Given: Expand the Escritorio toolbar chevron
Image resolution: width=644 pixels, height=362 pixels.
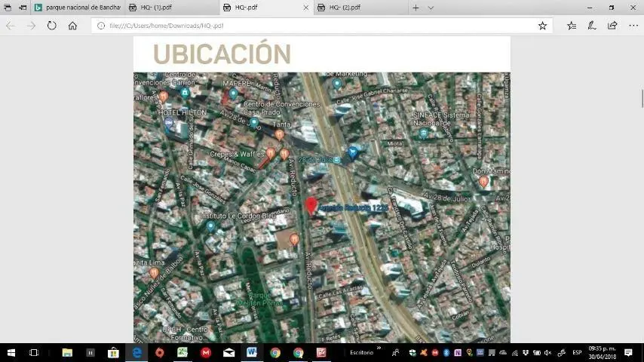Looking at the screenshot, I should pyautogui.click(x=379, y=348).
